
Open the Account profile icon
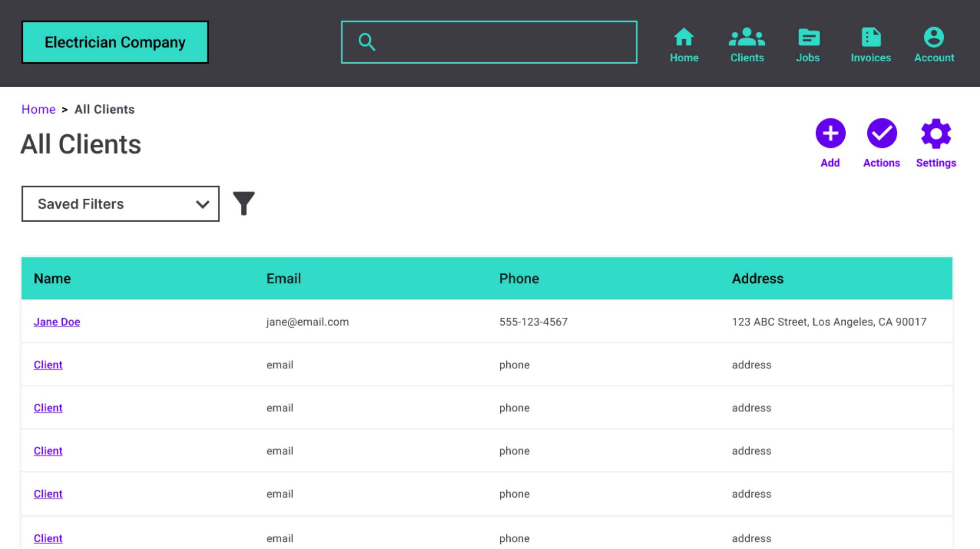point(933,37)
